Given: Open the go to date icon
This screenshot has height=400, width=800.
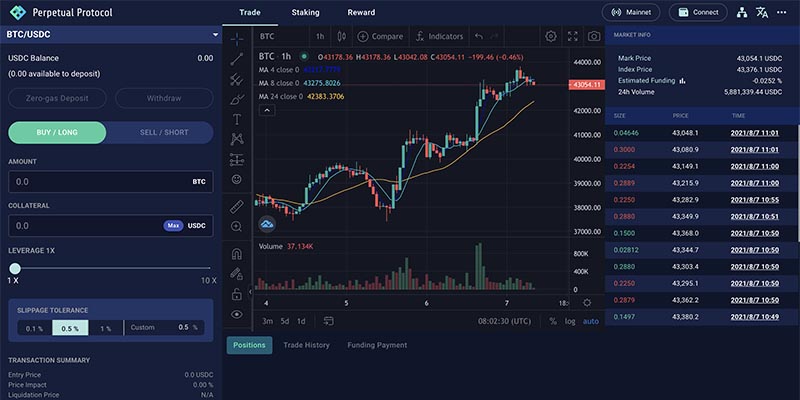Looking at the screenshot, I should click(x=329, y=321).
